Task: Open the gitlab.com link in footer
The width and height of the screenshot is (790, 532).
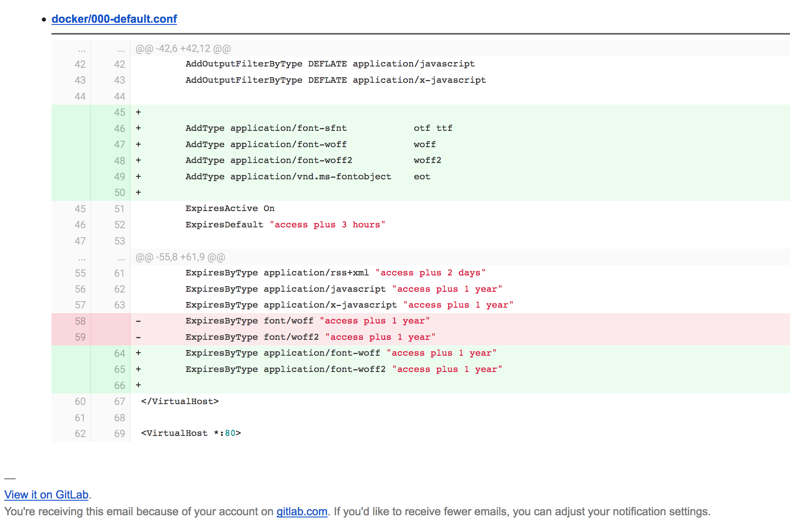Action: [x=301, y=511]
